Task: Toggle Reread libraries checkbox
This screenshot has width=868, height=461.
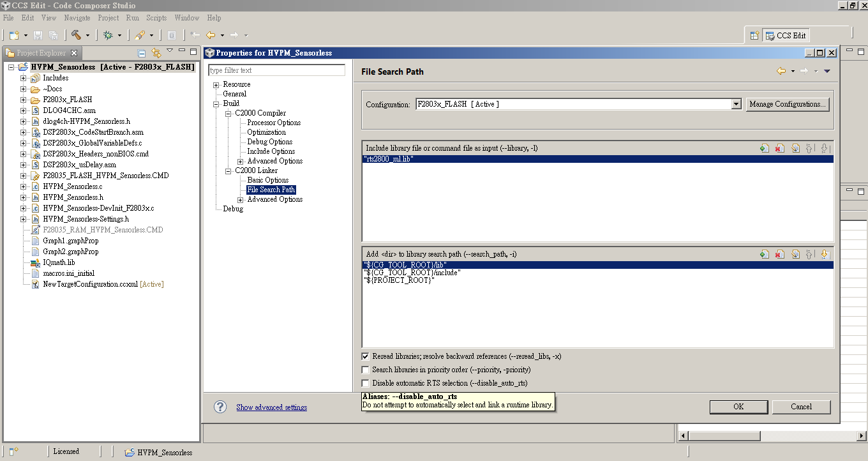Action: click(x=366, y=356)
